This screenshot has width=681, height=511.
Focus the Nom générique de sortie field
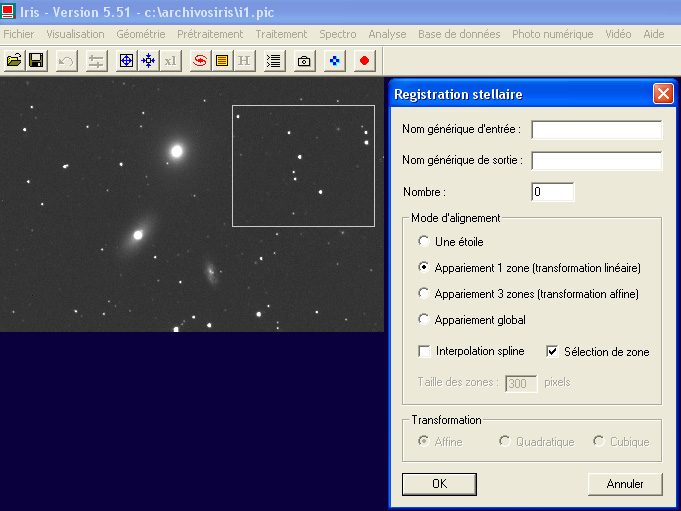[x=597, y=161]
